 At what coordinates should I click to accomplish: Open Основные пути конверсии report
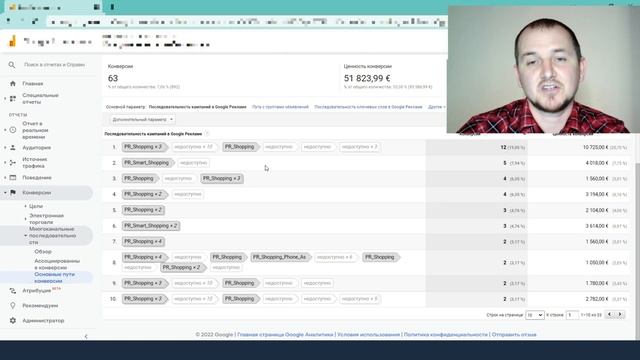click(x=54, y=278)
